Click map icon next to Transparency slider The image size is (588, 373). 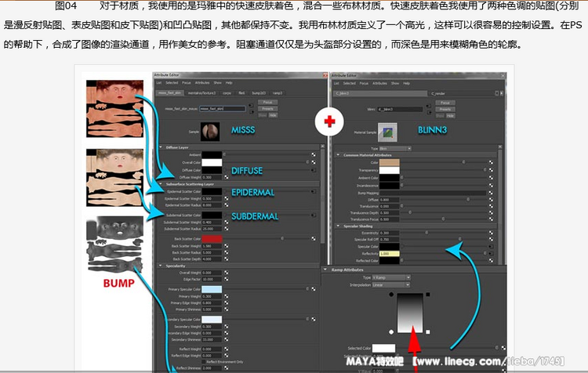click(492, 170)
